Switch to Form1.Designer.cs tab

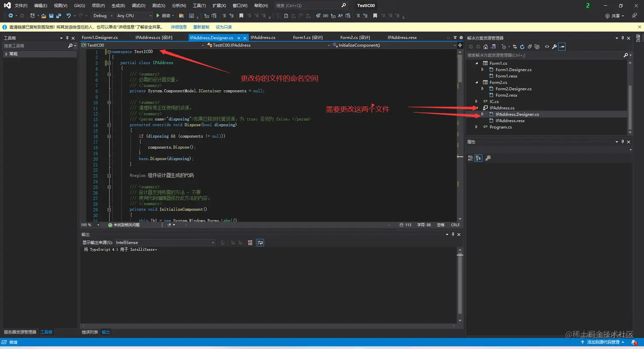[x=100, y=37]
